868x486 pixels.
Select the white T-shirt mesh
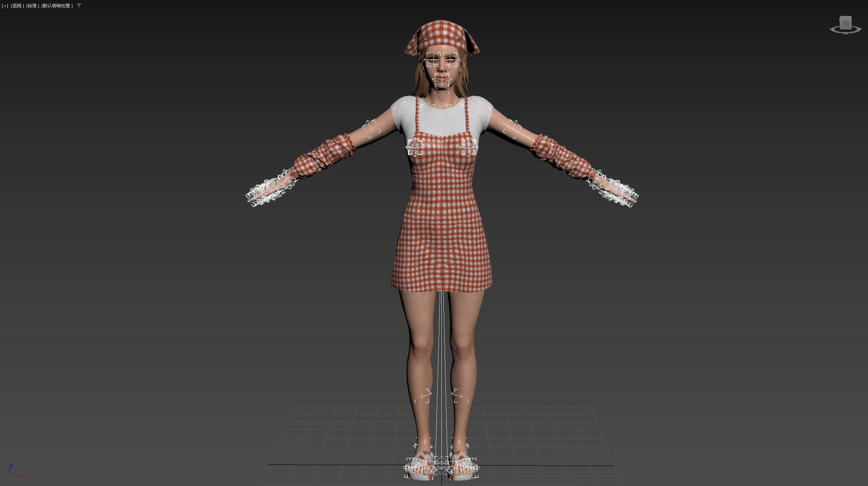click(441, 119)
